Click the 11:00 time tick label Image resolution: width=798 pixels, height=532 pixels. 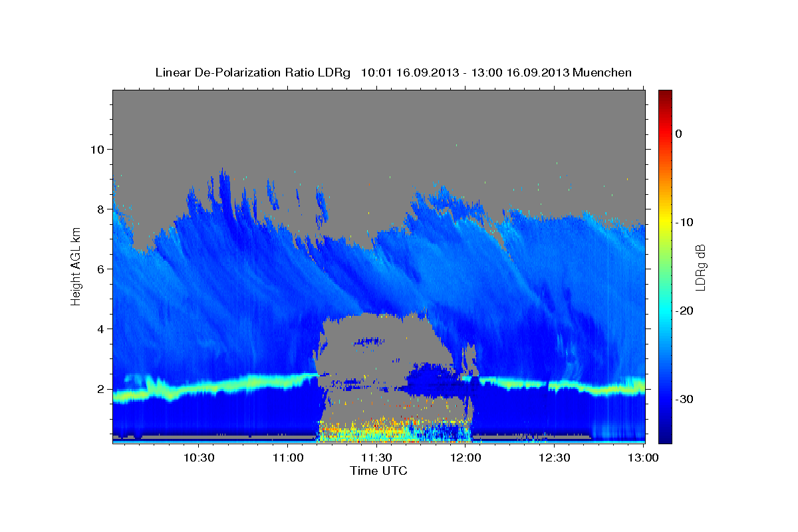[x=288, y=458]
